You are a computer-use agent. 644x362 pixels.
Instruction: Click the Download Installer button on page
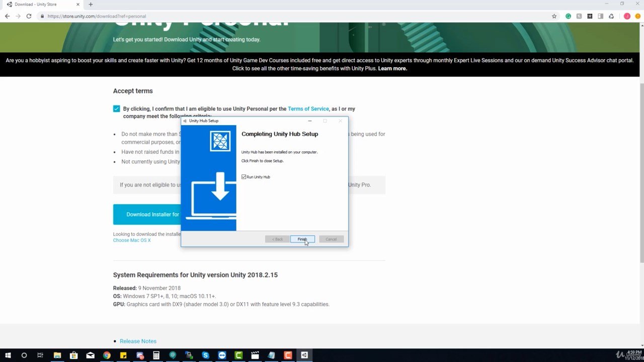pyautogui.click(x=147, y=214)
